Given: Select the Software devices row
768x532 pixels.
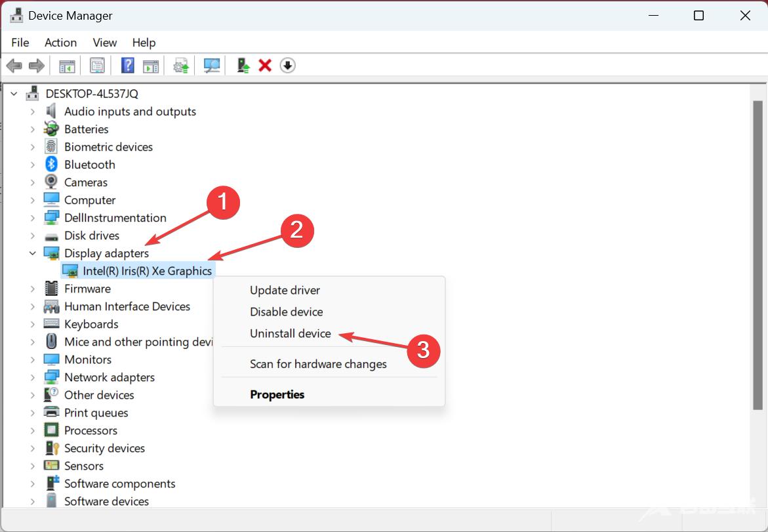Looking at the screenshot, I should tap(106, 501).
